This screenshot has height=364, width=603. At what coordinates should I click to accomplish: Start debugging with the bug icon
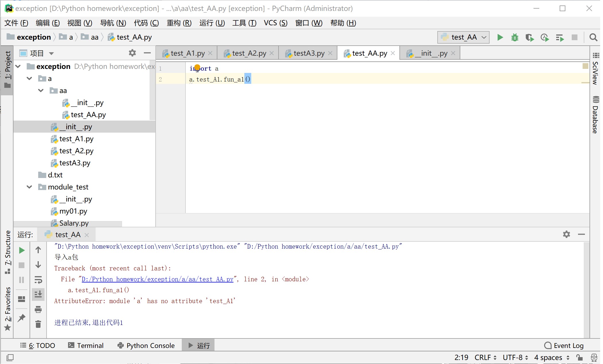pos(515,37)
